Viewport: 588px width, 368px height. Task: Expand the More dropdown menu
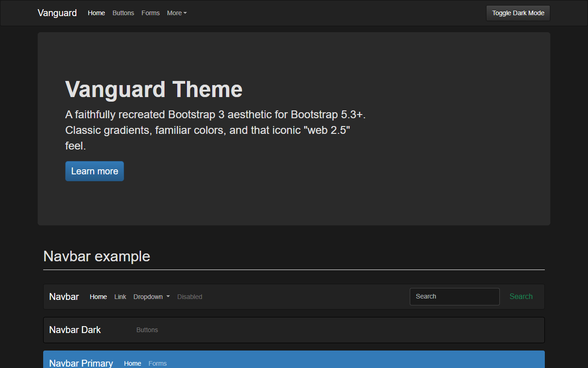pos(177,13)
